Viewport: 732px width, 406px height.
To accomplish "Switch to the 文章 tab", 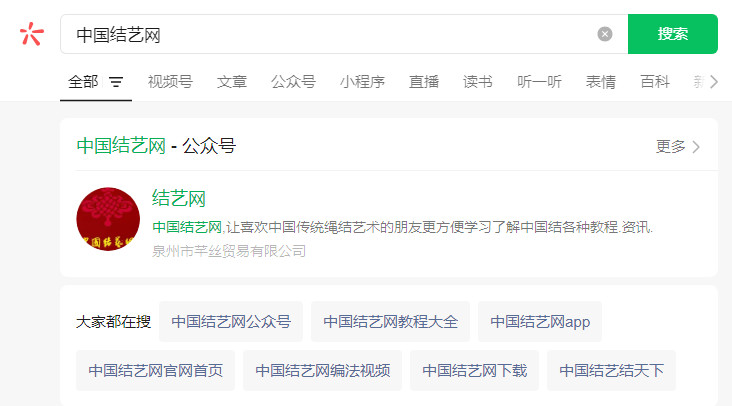I will pyautogui.click(x=232, y=82).
